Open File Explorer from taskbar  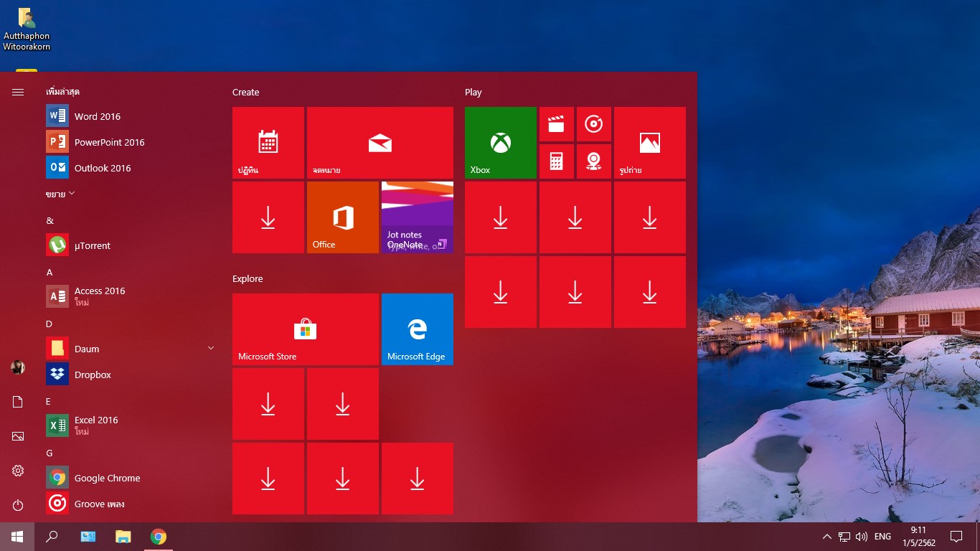(123, 537)
